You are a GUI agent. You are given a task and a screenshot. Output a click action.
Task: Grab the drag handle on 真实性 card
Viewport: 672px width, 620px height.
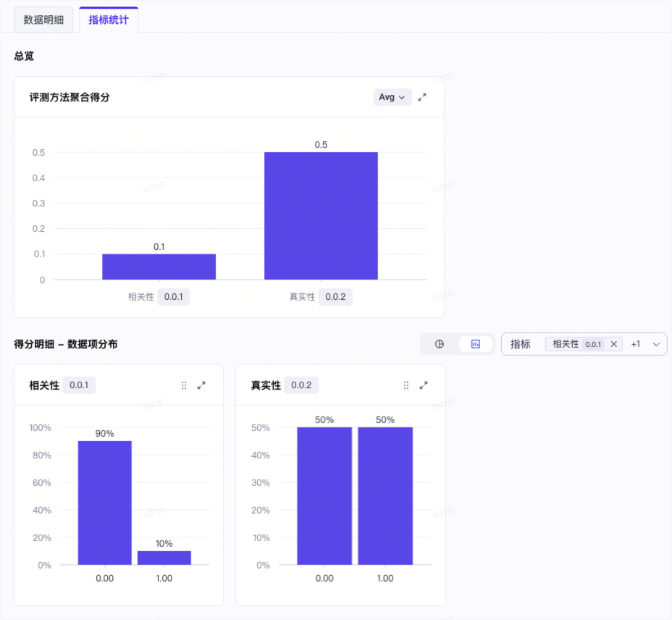(406, 385)
